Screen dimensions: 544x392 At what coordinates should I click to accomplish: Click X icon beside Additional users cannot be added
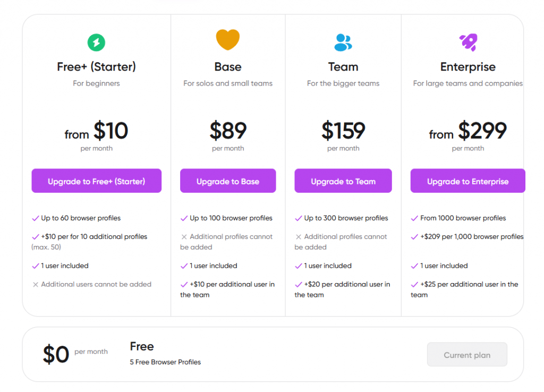pyautogui.click(x=36, y=285)
